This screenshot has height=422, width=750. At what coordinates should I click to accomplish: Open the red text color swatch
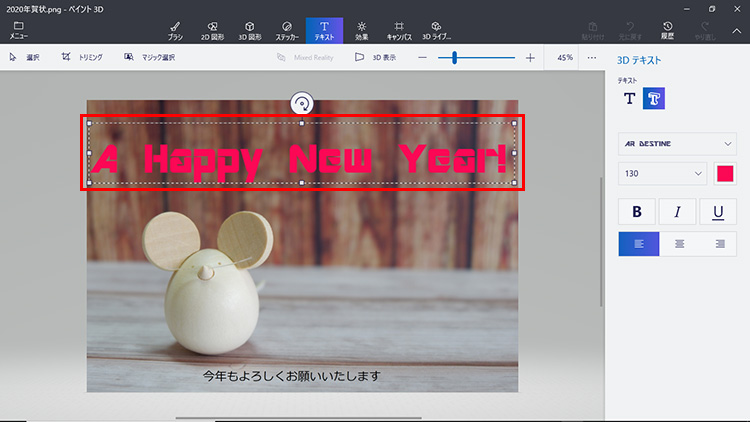click(x=726, y=173)
